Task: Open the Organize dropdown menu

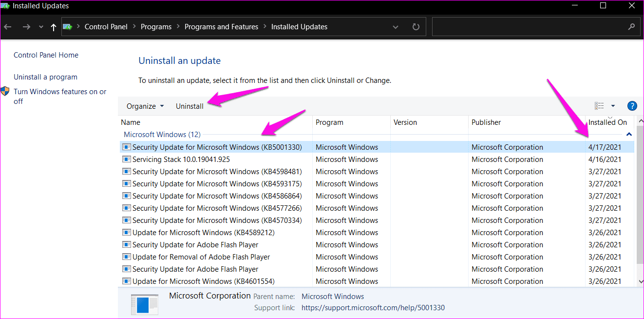Action: 145,106
